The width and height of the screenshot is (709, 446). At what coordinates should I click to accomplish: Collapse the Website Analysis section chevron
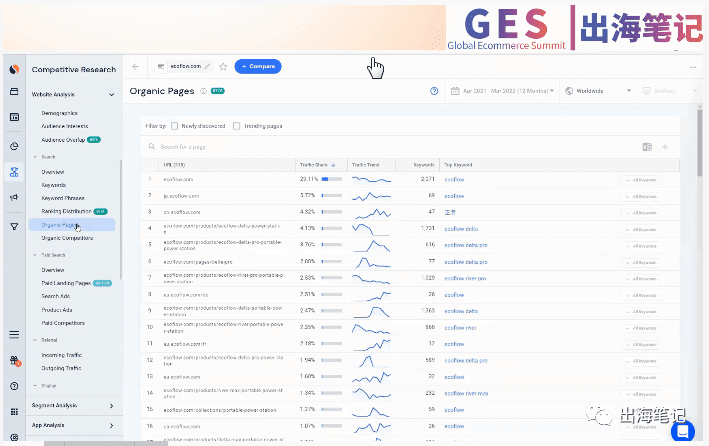112,95
